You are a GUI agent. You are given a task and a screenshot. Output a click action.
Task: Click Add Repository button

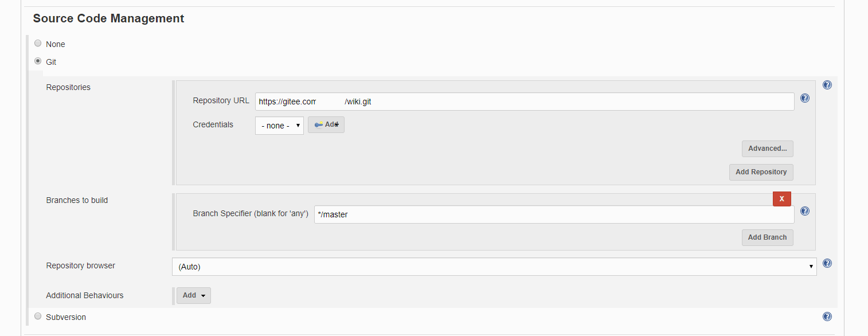pyautogui.click(x=761, y=172)
